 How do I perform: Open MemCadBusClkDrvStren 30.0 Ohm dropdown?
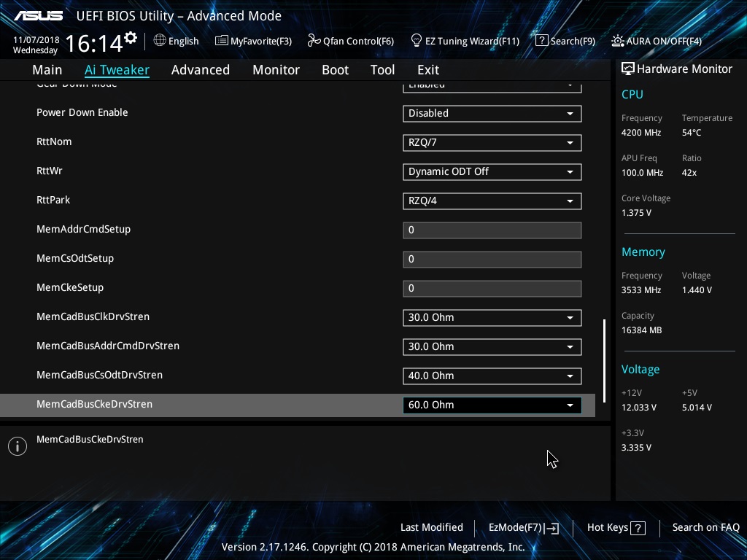point(492,318)
